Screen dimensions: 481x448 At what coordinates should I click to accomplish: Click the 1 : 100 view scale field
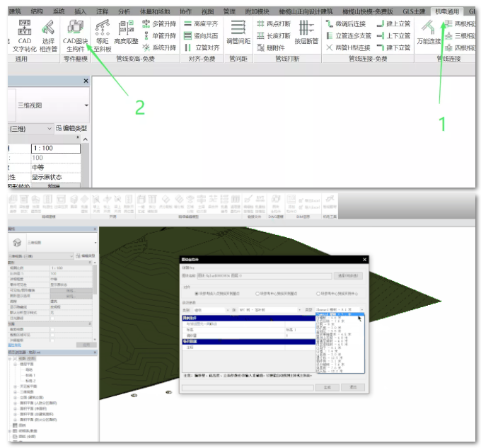tap(56, 148)
